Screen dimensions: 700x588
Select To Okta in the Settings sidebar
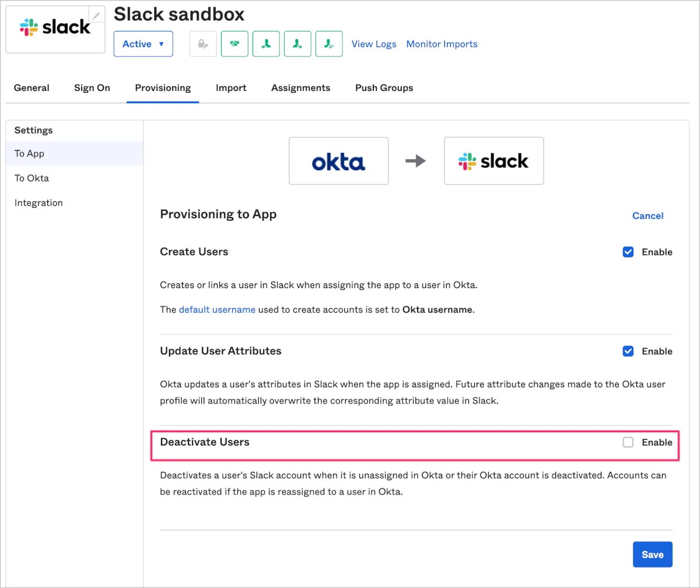[32, 178]
